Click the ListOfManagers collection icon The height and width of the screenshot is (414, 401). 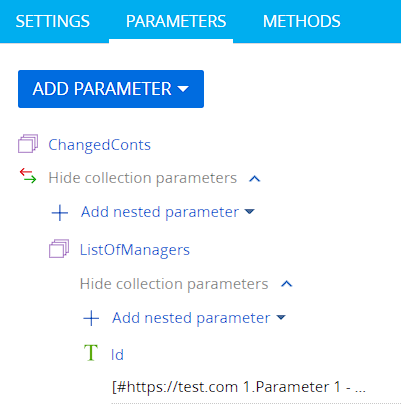pyautogui.click(x=59, y=249)
